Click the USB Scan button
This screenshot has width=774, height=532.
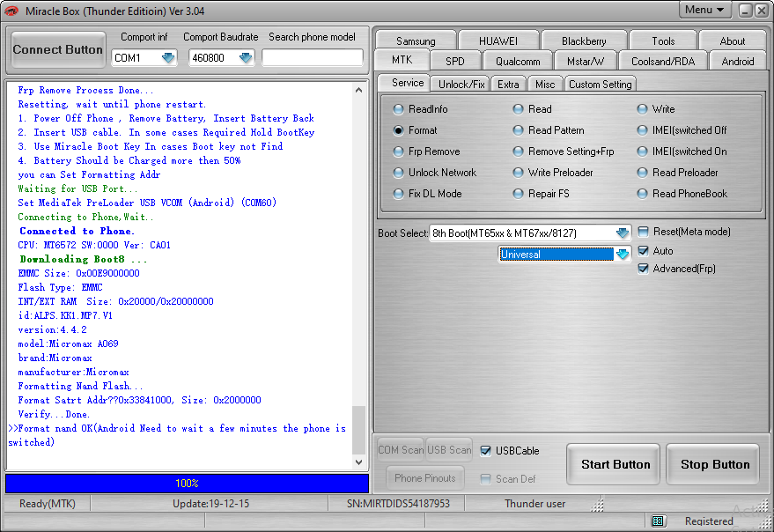(449, 450)
